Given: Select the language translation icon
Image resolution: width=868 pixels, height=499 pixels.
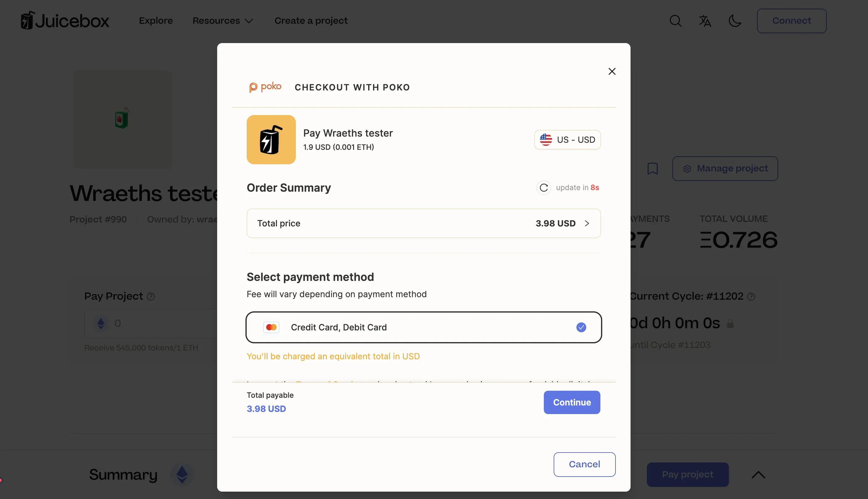Looking at the screenshot, I should pos(705,21).
